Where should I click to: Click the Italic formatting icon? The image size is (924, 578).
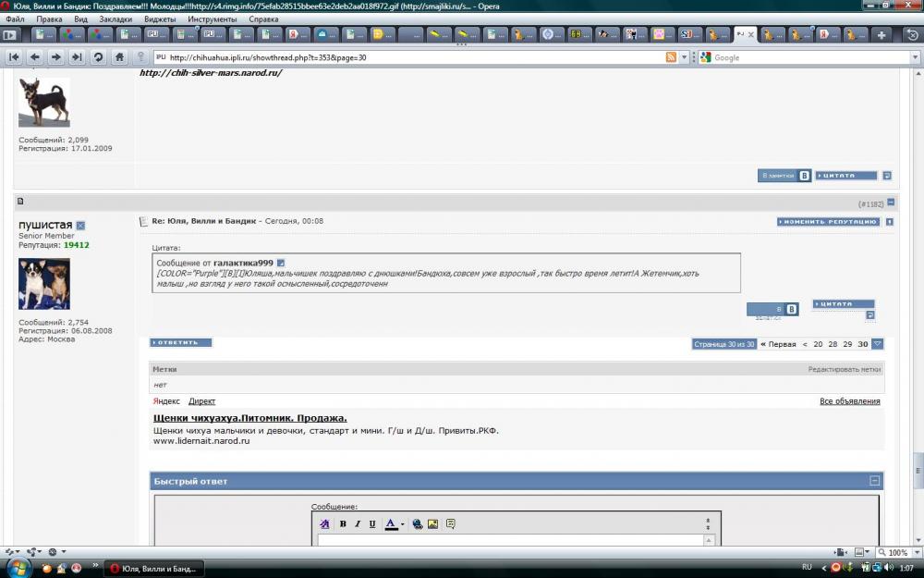(358, 523)
